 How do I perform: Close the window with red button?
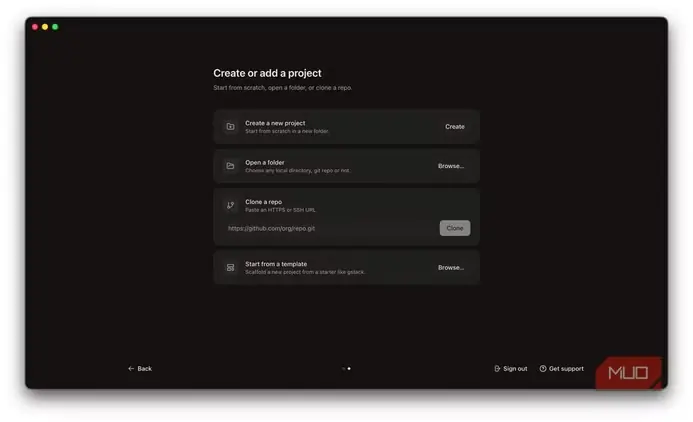(x=35, y=27)
